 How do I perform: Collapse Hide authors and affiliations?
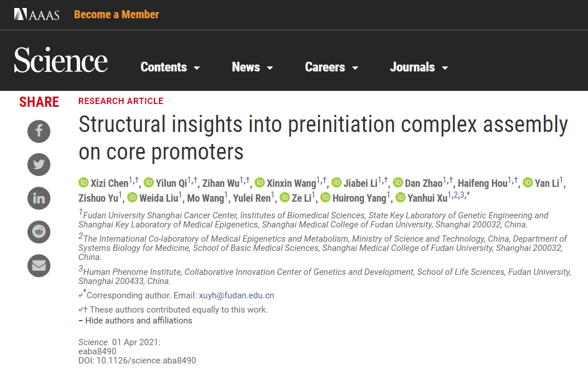(136, 321)
